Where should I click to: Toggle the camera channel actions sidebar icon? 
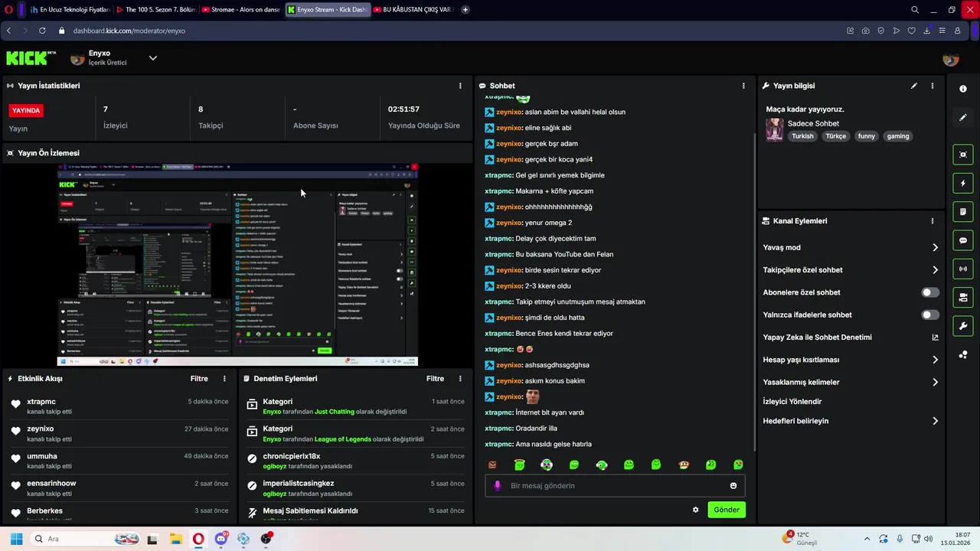pos(963,297)
